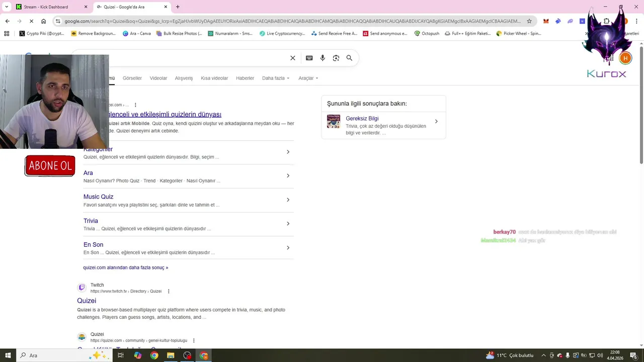Open Twitch result options menu
The width and height of the screenshot is (644, 362).
click(x=169, y=291)
